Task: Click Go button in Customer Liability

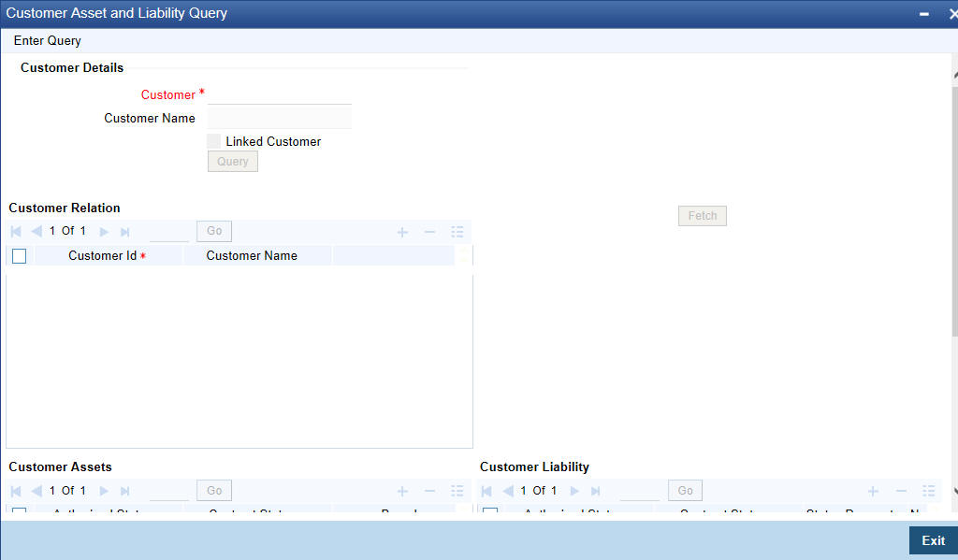Action: 685,491
